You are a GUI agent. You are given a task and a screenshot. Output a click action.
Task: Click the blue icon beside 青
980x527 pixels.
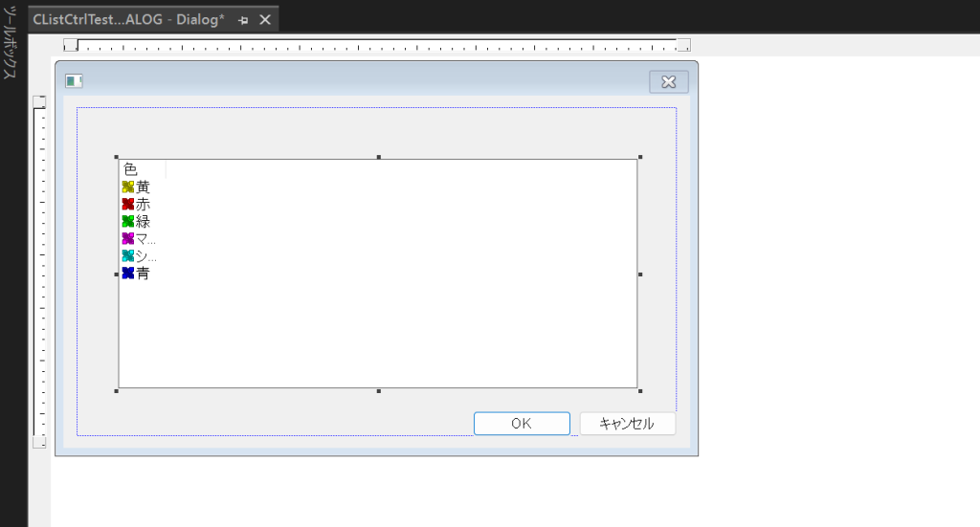pyautogui.click(x=127, y=274)
